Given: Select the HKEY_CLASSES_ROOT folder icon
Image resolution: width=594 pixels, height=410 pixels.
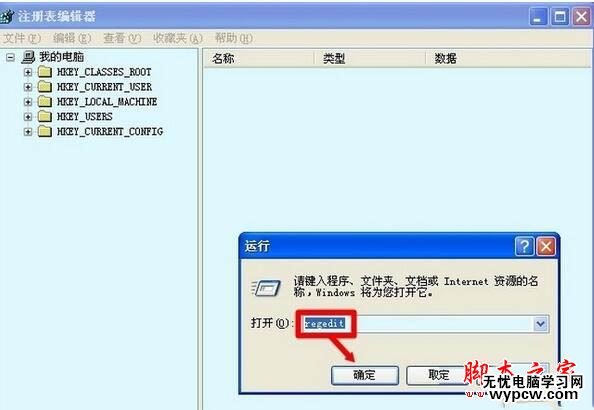Looking at the screenshot, I should (x=45, y=72).
